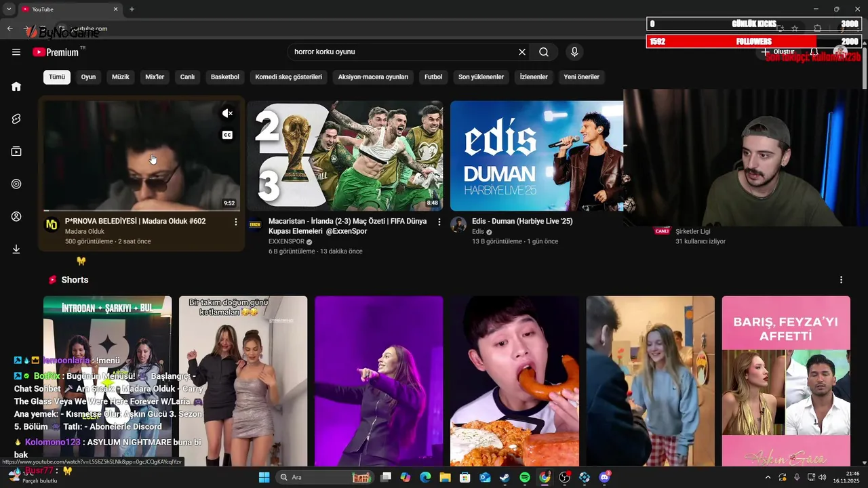Clear the search box with the X
The height and width of the screenshot is (488, 868).
tap(522, 52)
